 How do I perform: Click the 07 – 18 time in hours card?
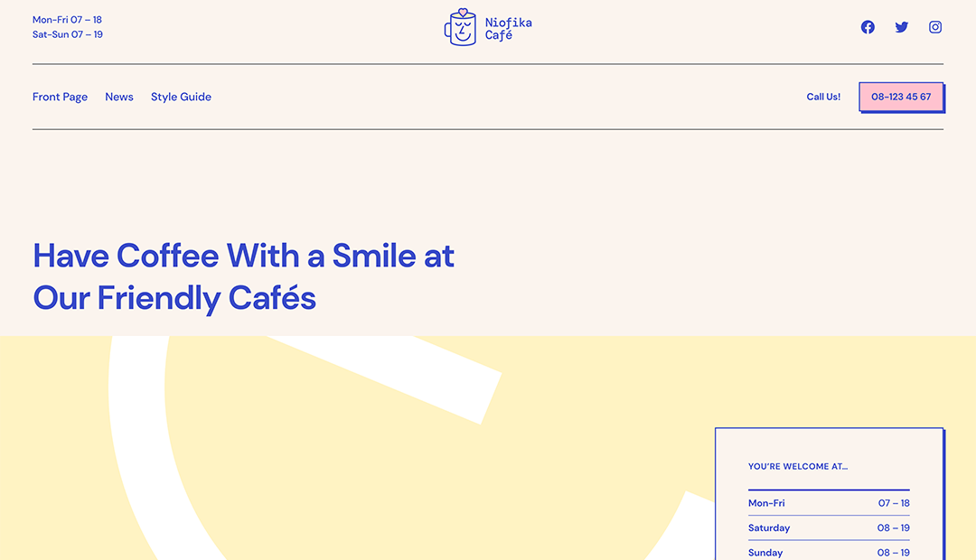coord(894,503)
